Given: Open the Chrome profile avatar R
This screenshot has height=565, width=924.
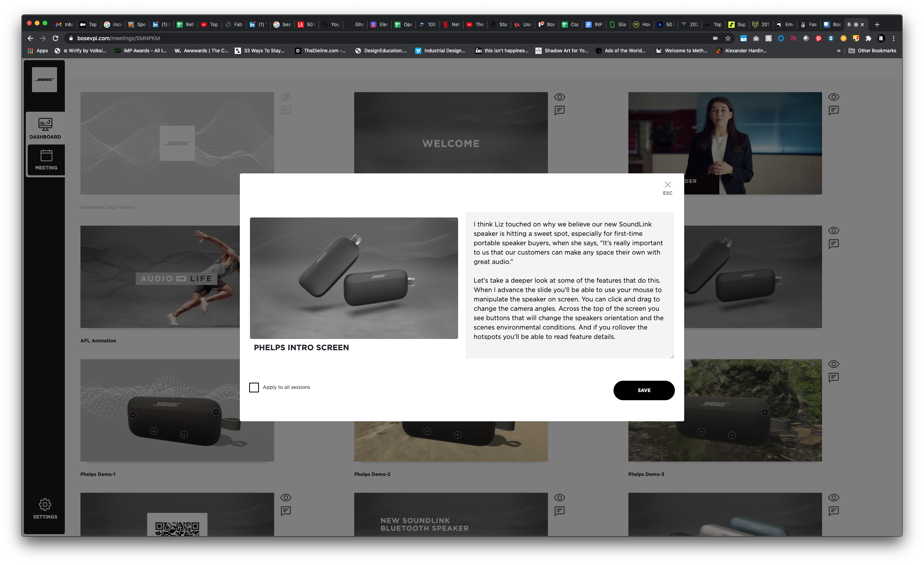Looking at the screenshot, I should pyautogui.click(x=881, y=38).
